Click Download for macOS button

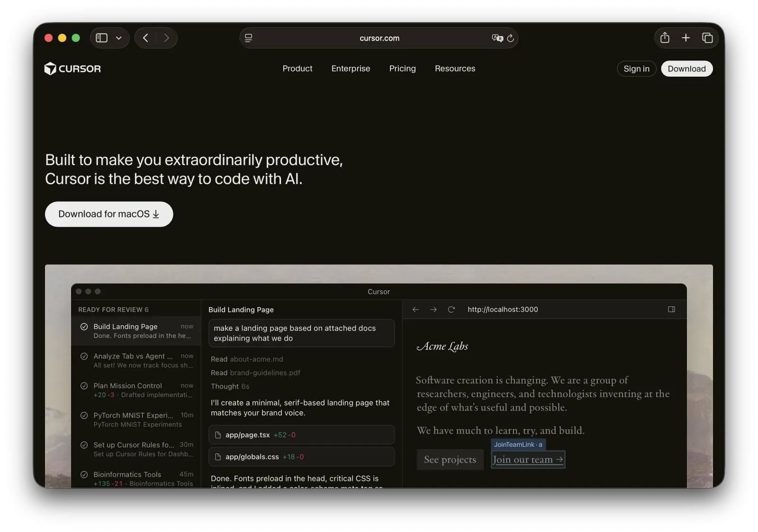point(109,214)
